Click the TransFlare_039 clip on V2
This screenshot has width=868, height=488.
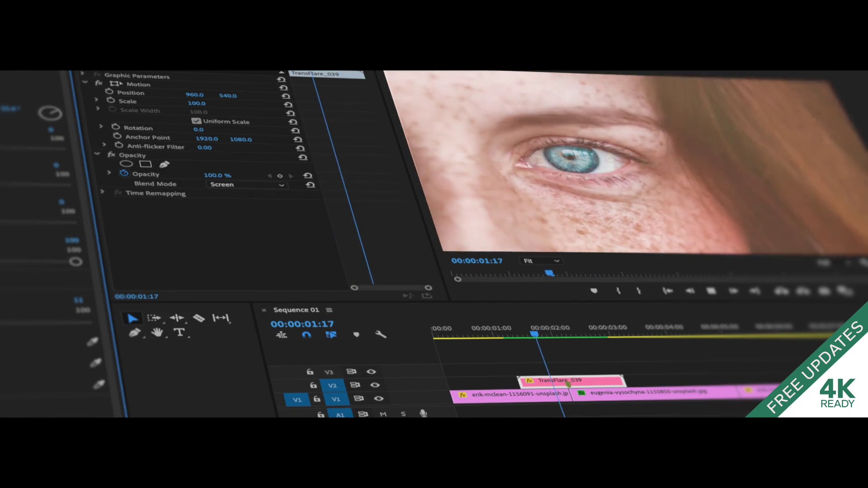tap(569, 380)
